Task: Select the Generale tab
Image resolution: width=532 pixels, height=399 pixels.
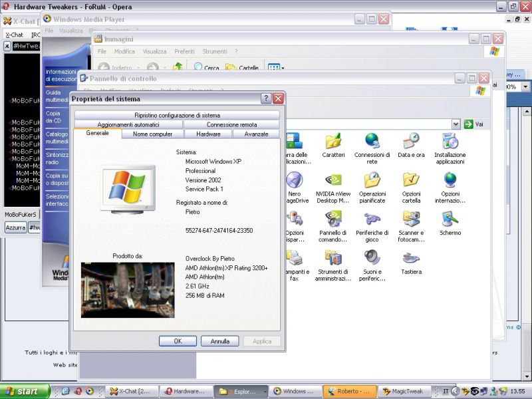Action: [x=97, y=133]
